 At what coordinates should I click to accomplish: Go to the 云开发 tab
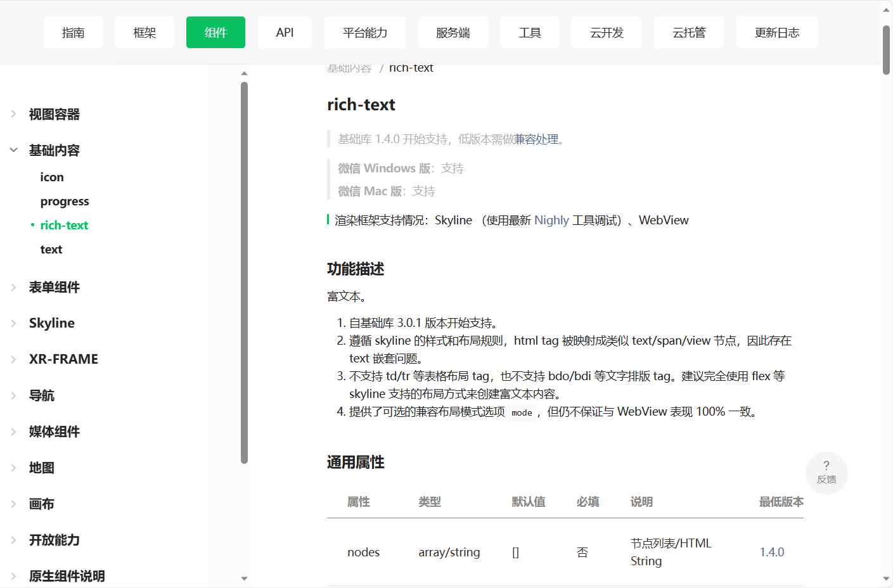coord(607,32)
